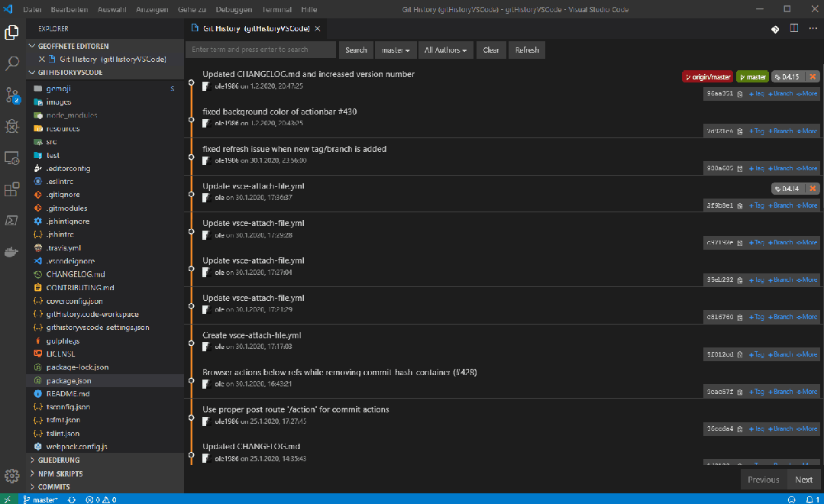
Task: Open the Search view in activity bar
Action: 11,63
